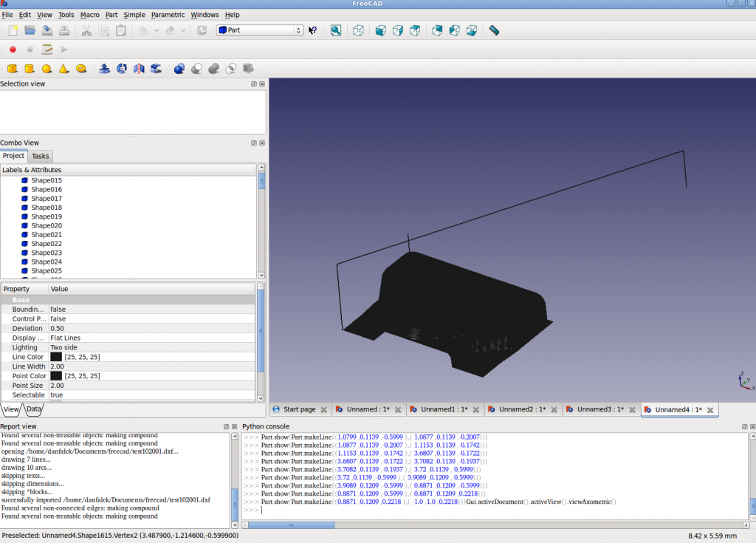Open the Macro menu

tap(89, 15)
